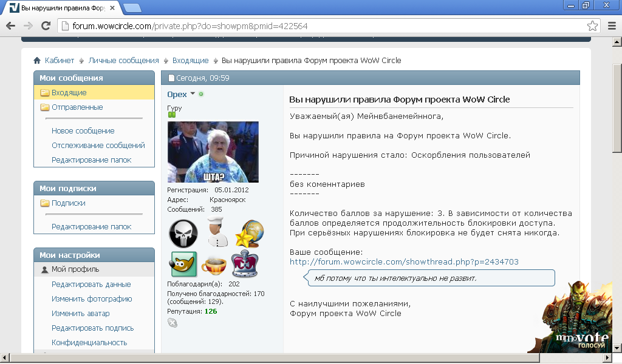
Task: Click the Подписки folder icon
Action: (x=44, y=203)
